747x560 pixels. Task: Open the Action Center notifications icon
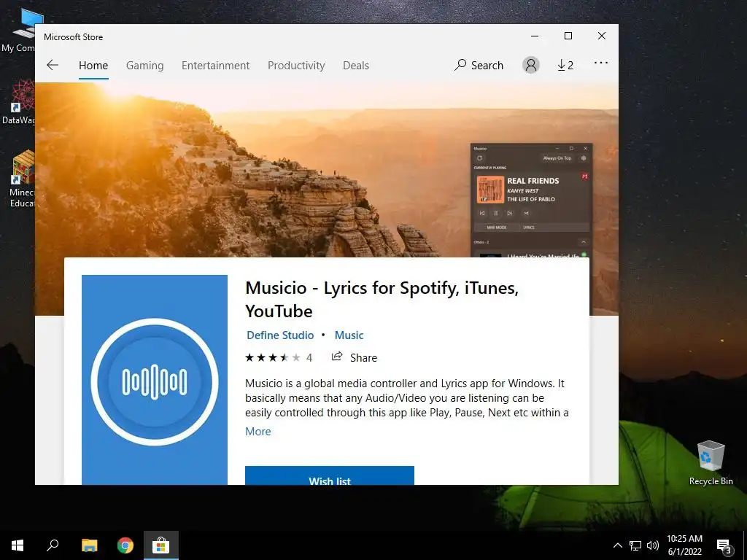[724, 545]
